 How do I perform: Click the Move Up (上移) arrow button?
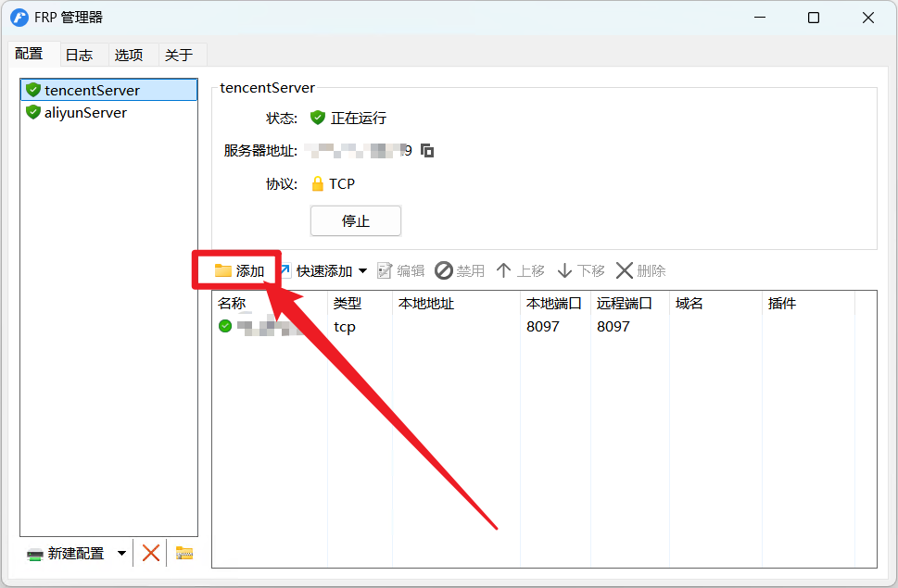[520, 270]
